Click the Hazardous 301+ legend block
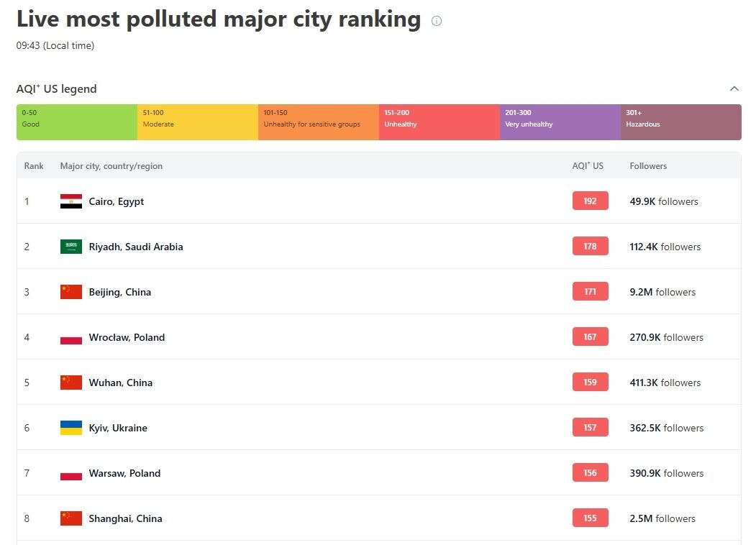Viewport: 756px width, 545px height. pos(680,122)
